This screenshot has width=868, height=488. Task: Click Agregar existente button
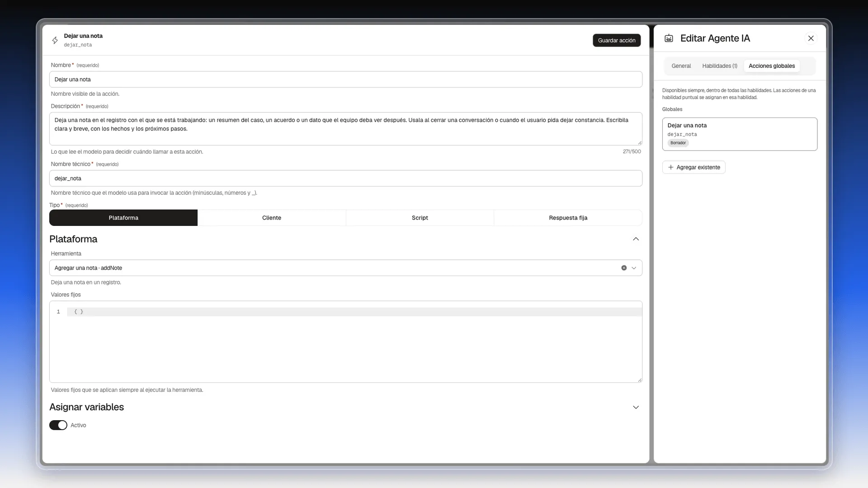[x=693, y=167]
